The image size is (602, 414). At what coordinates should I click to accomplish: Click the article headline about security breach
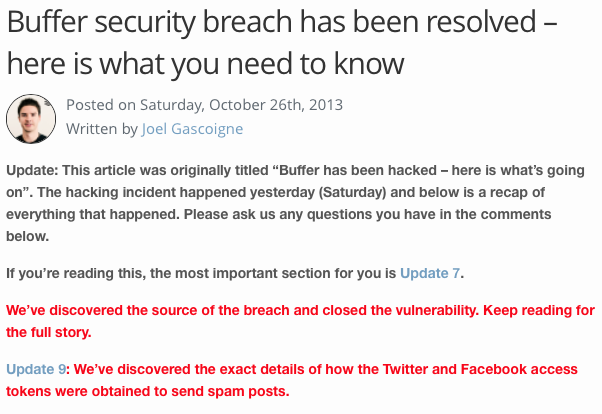280,24
